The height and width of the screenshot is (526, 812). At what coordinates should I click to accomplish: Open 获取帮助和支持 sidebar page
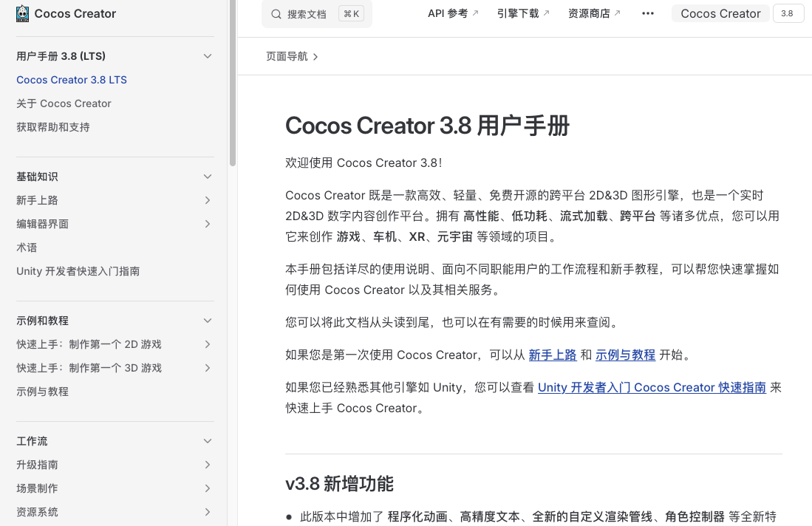[52, 127]
